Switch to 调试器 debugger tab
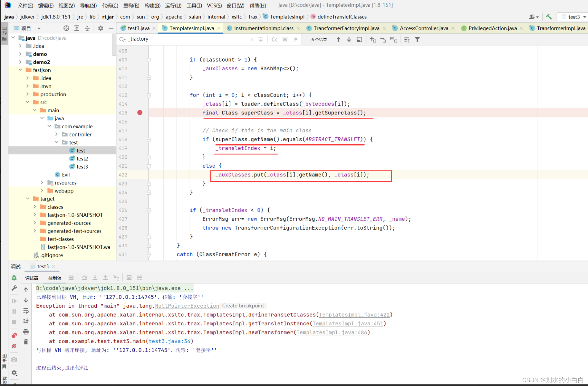588x386 pixels. pyautogui.click(x=32, y=278)
